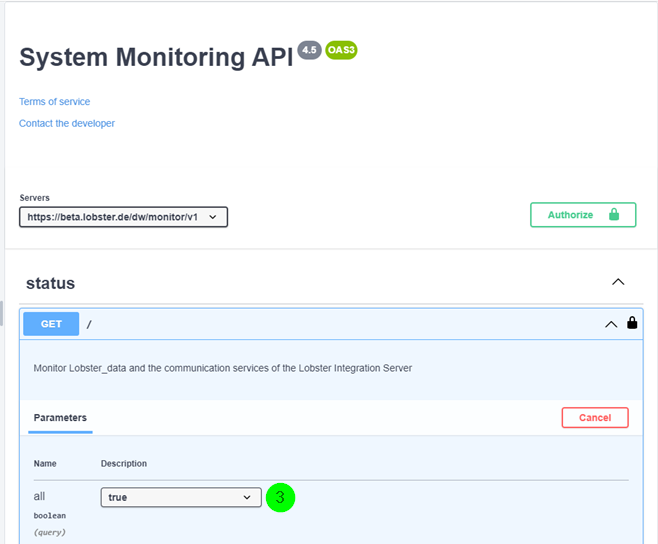Click the green circle numbered 3
The height and width of the screenshot is (544, 658).
(x=281, y=497)
